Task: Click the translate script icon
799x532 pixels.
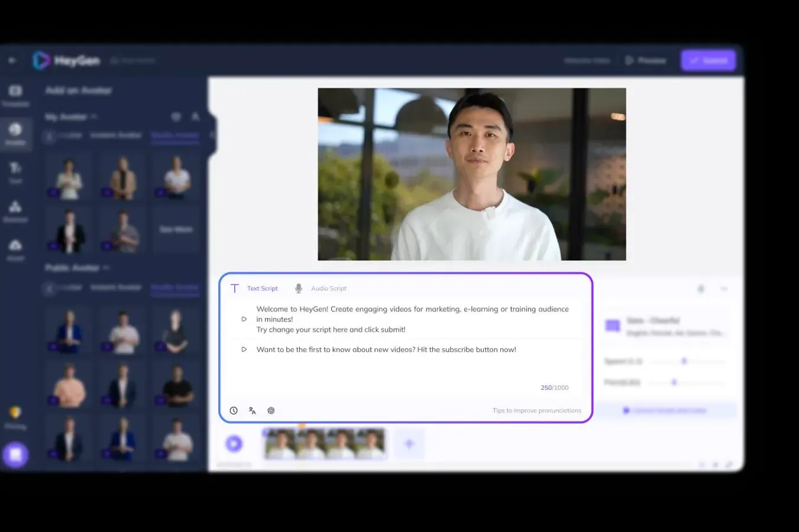Action: point(253,410)
